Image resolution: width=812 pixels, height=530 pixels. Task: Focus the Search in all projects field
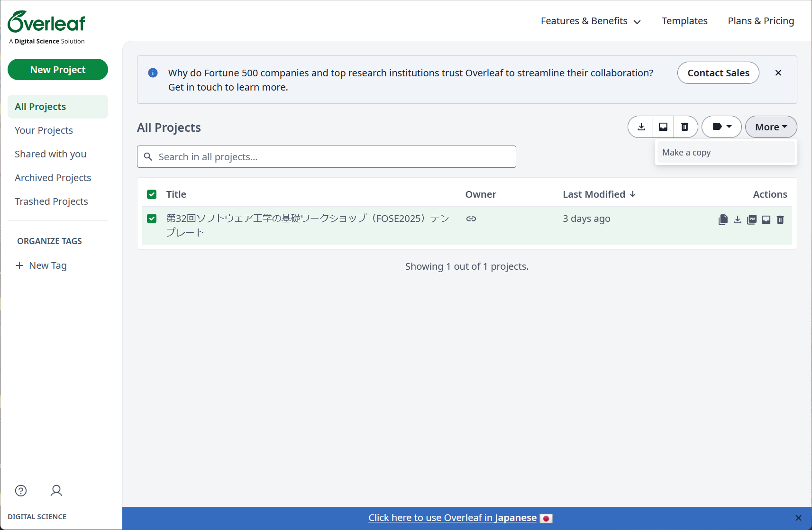click(x=327, y=157)
